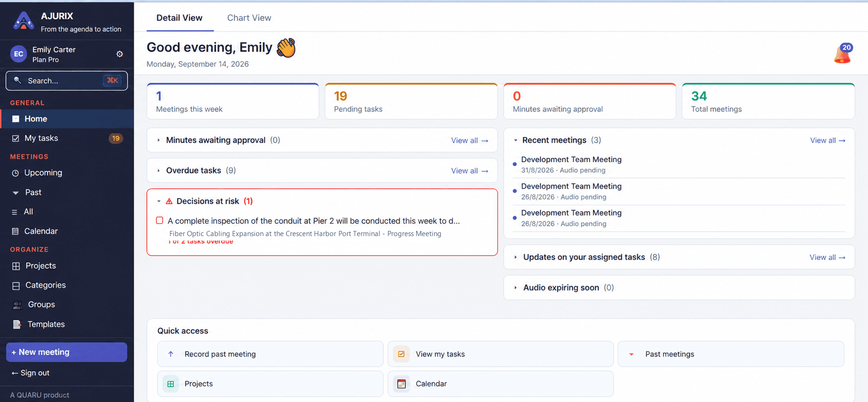View all minutes awaiting approval
The image size is (868, 402).
470,140
